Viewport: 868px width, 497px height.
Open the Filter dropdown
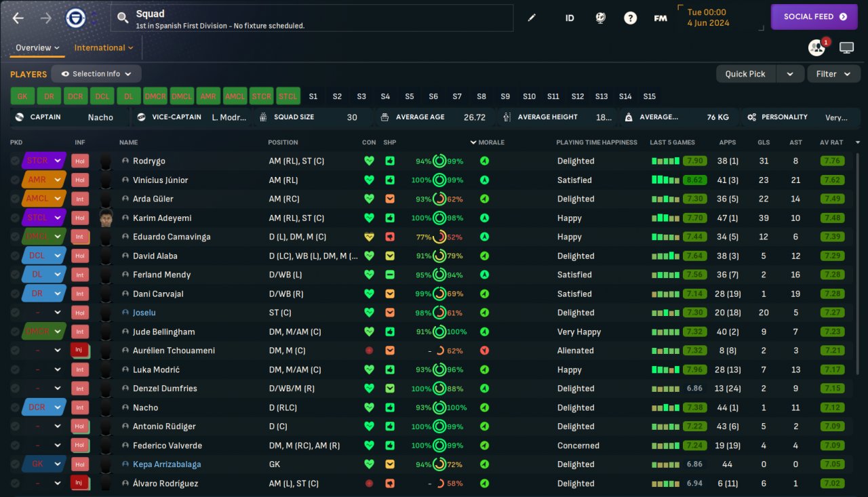pos(833,74)
